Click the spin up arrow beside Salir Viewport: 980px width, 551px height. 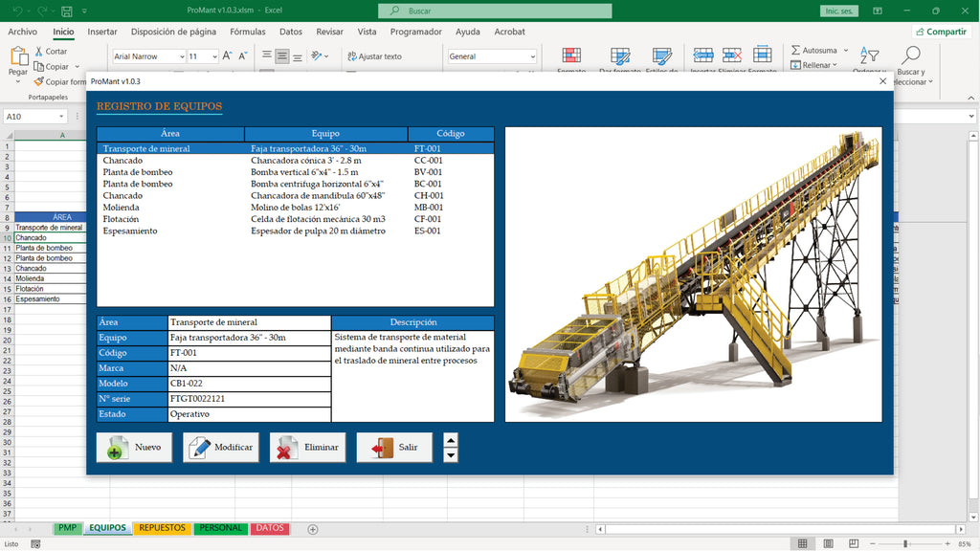[x=451, y=440]
